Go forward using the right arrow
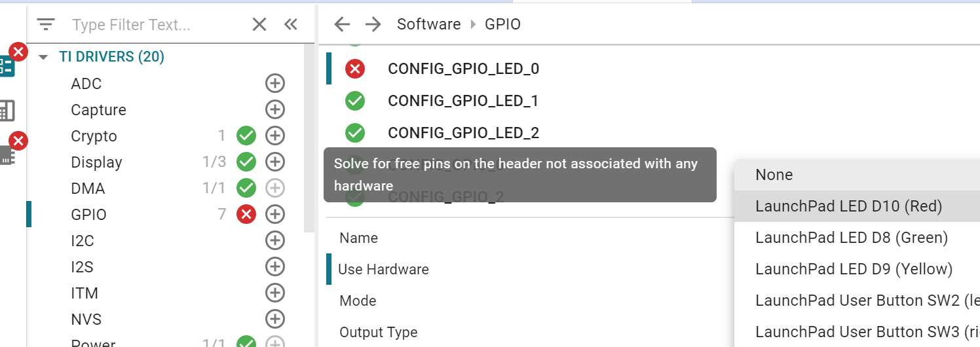Screen dimensions: 980x347 click(x=373, y=25)
